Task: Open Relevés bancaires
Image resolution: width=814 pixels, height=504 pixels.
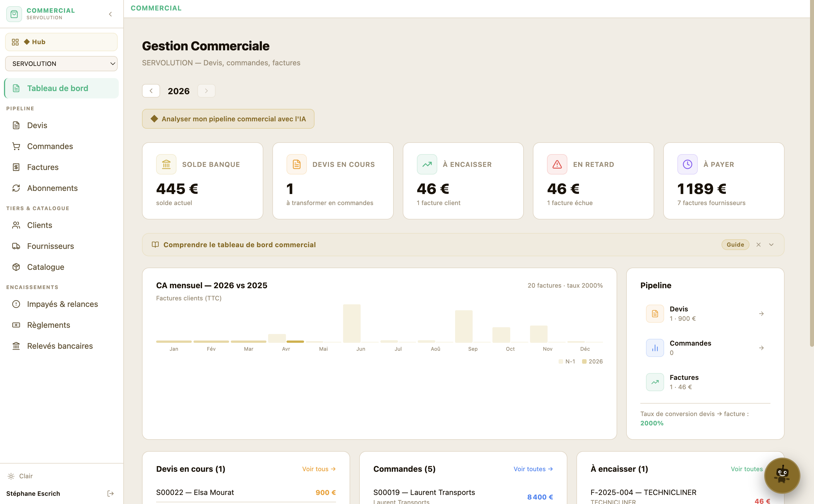Action: click(x=60, y=346)
